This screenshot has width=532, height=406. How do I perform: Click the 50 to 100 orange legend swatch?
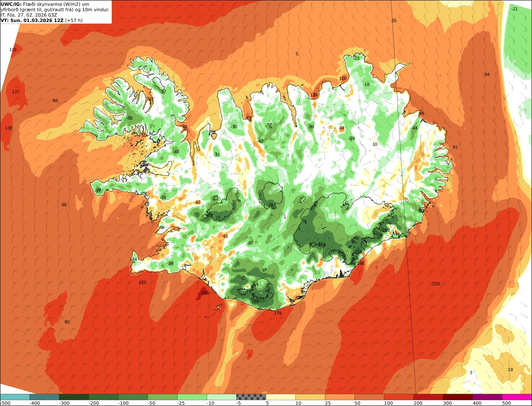pyautogui.click(x=369, y=397)
